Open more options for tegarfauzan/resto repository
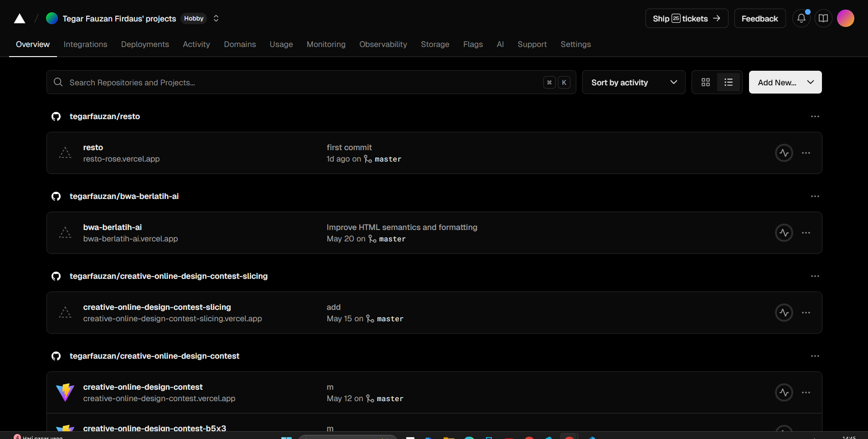 pyautogui.click(x=815, y=116)
